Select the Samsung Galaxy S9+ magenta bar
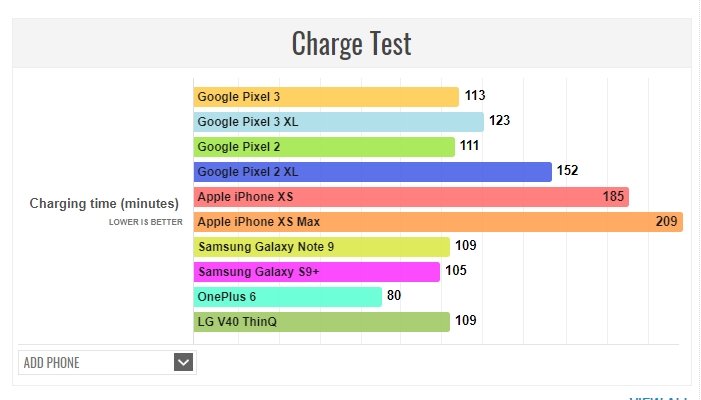 click(x=316, y=272)
